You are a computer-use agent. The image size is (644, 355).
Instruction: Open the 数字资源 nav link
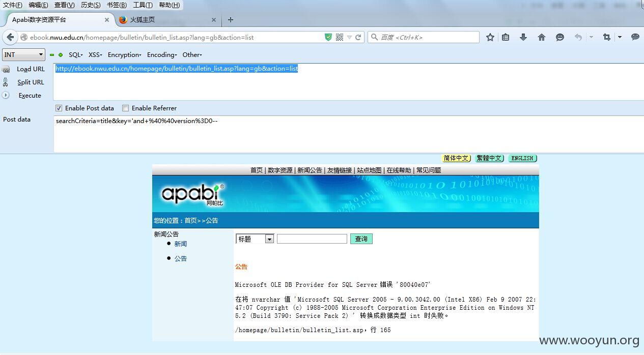tap(280, 170)
